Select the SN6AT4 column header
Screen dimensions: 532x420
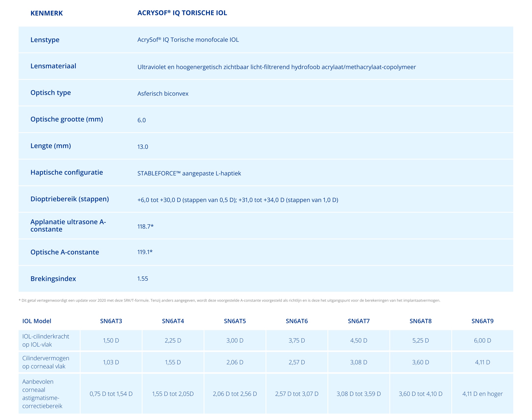173,321
